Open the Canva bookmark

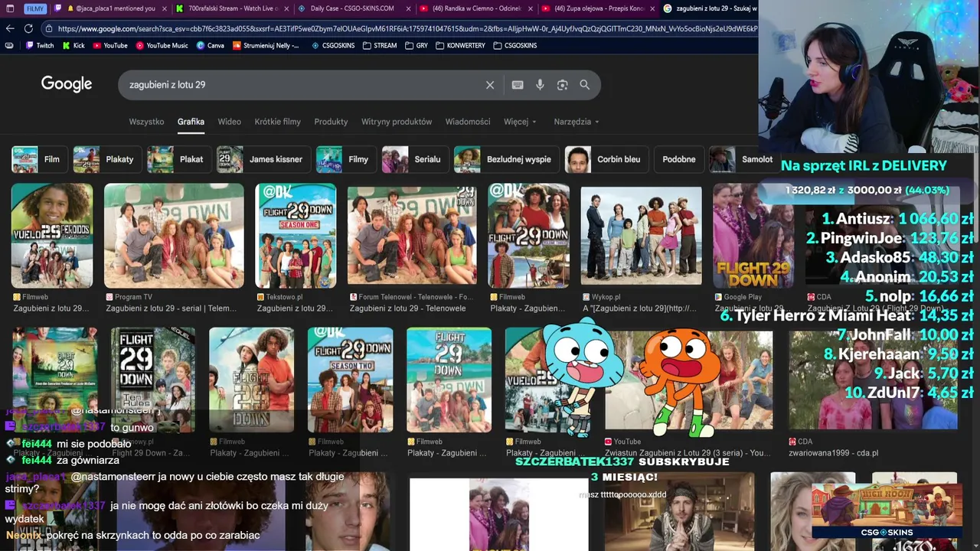pos(210,45)
